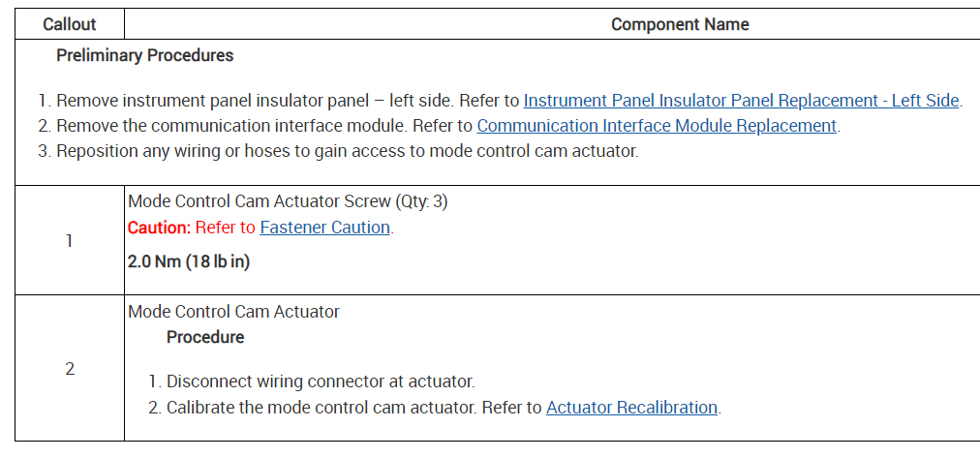Click the red Caution: label
The image size is (980, 458).
[x=159, y=229]
